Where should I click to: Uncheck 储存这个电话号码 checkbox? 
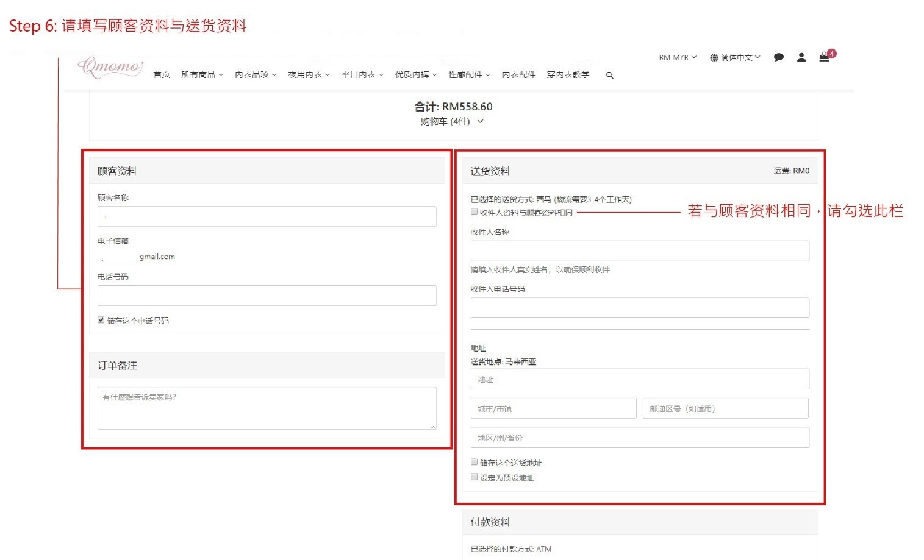coord(101,320)
